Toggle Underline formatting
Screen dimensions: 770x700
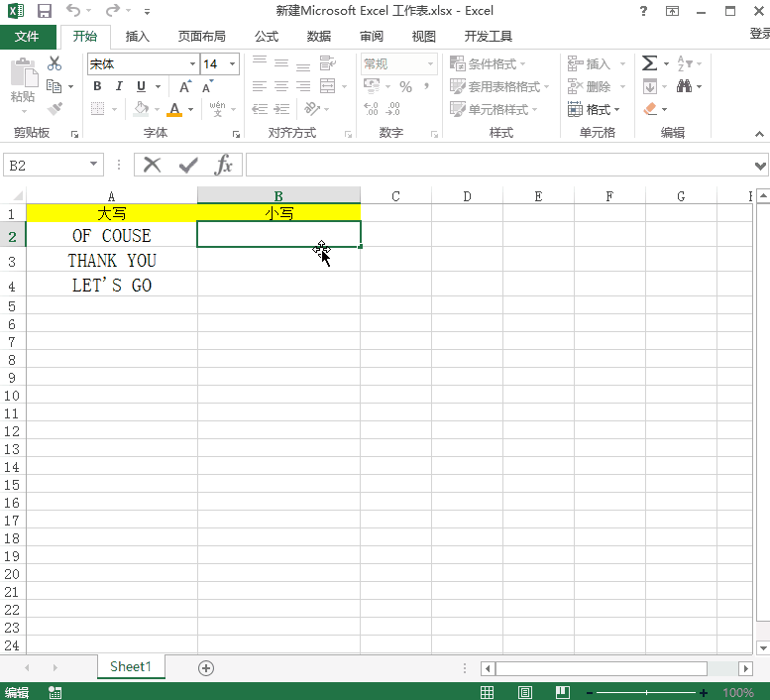pyautogui.click(x=141, y=86)
